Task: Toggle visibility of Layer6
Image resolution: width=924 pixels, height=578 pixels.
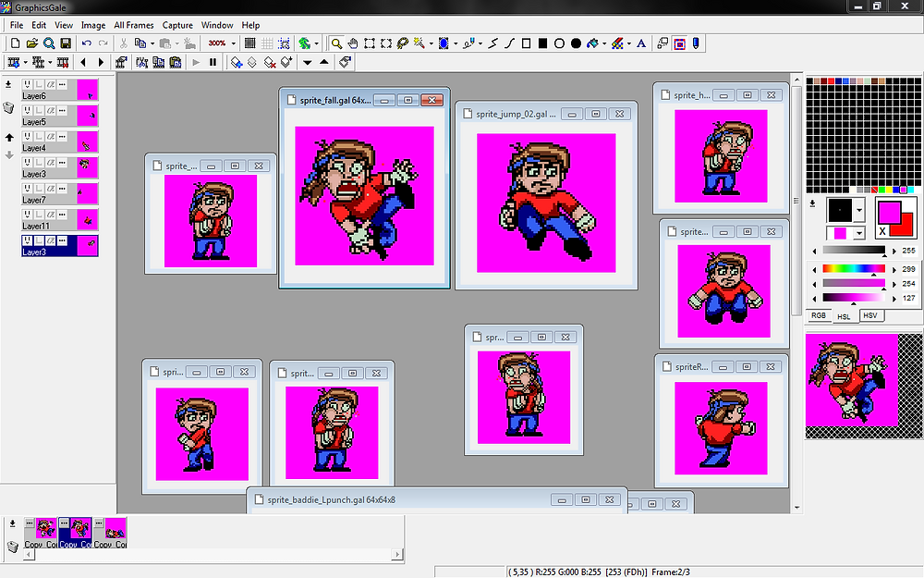Action: click(x=27, y=85)
